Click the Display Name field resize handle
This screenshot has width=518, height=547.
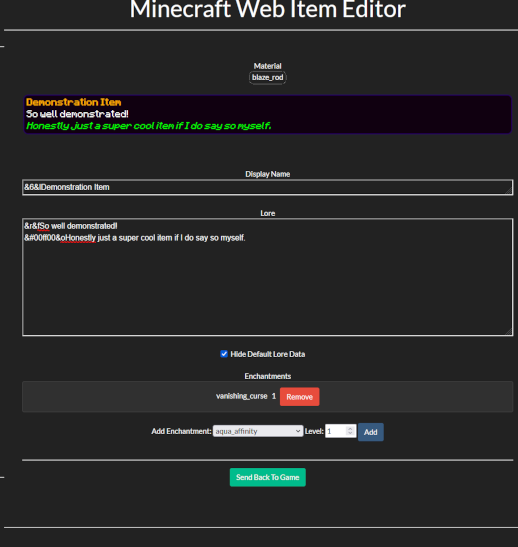click(509, 191)
